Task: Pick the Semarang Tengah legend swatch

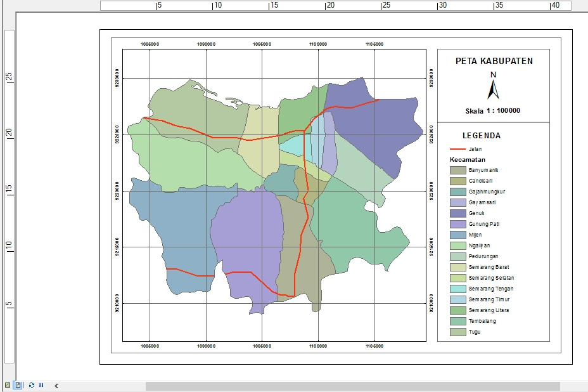Action: tap(457, 289)
